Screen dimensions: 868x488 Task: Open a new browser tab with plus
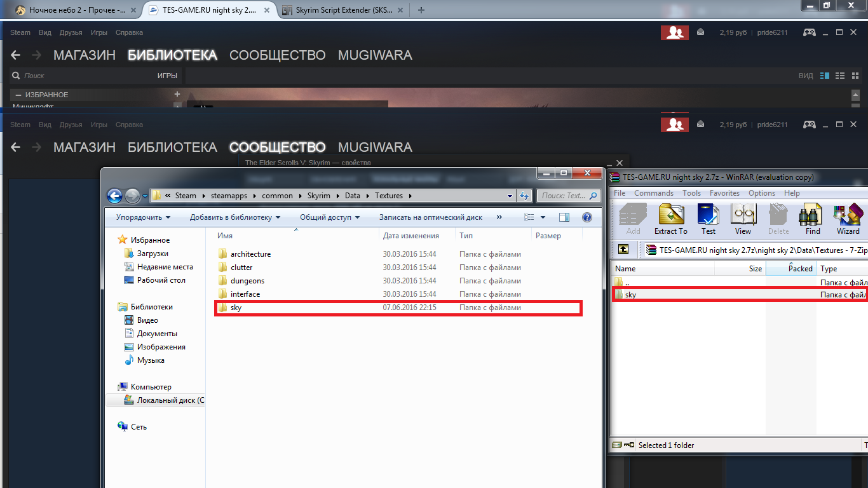(421, 10)
